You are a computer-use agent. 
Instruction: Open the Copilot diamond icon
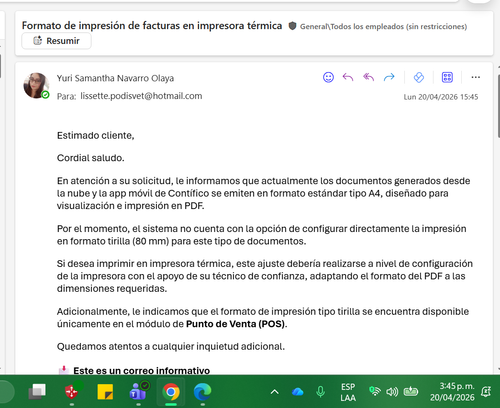click(419, 77)
